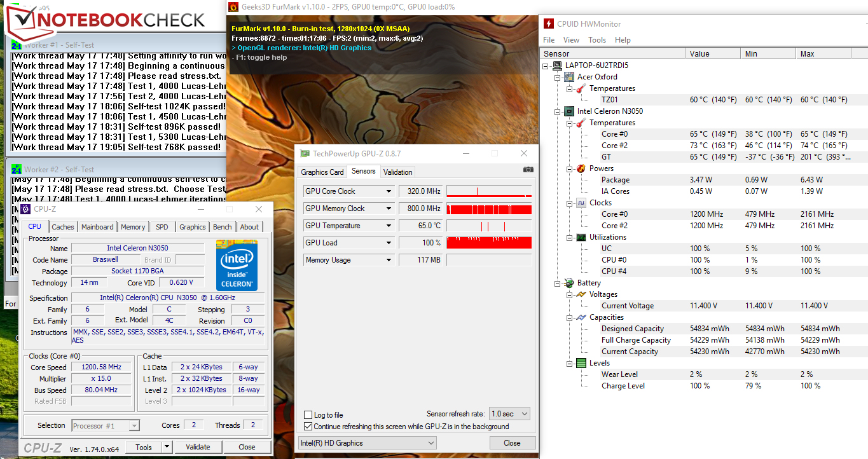868x459 pixels.
Task: Click the Close button in GPU-Z
Action: (512, 443)
